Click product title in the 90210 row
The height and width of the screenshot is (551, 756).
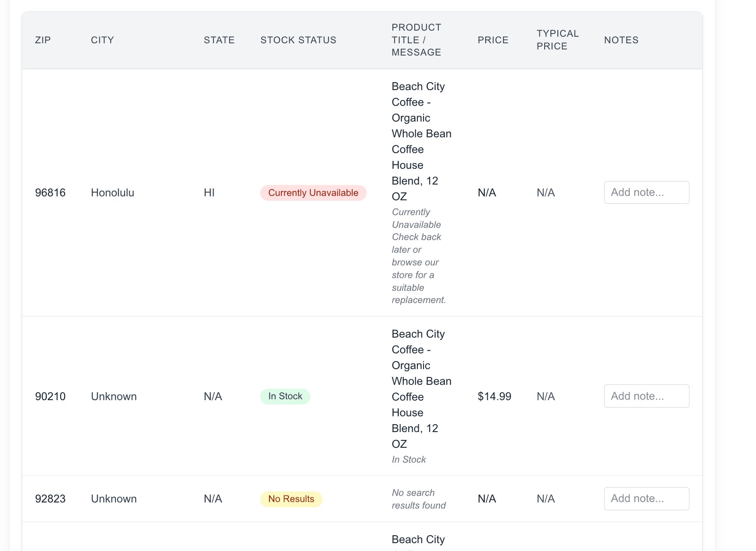(x=421, y=389)
